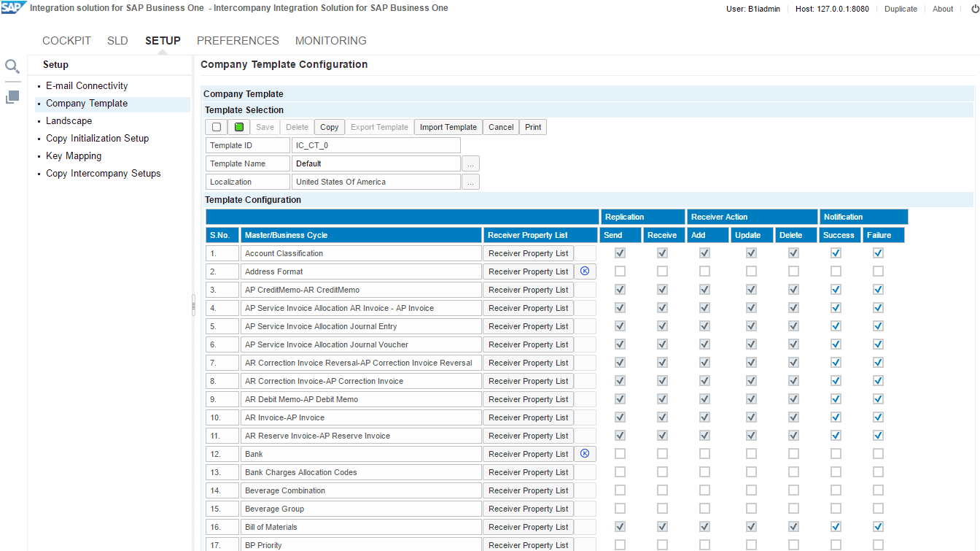Click the Delete toolbar button
Screen dimensions: 980x551
tap(297, 127)
